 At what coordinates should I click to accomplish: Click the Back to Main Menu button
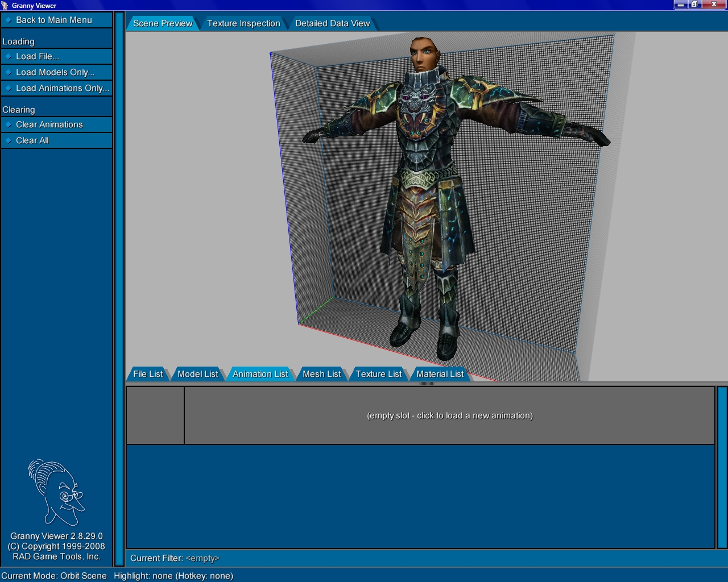tap(57, 20)
